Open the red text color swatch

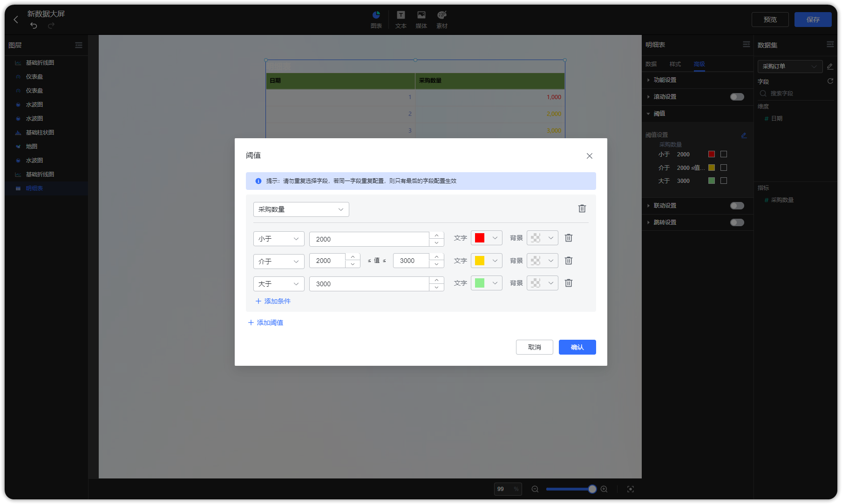tap(487, 238)
